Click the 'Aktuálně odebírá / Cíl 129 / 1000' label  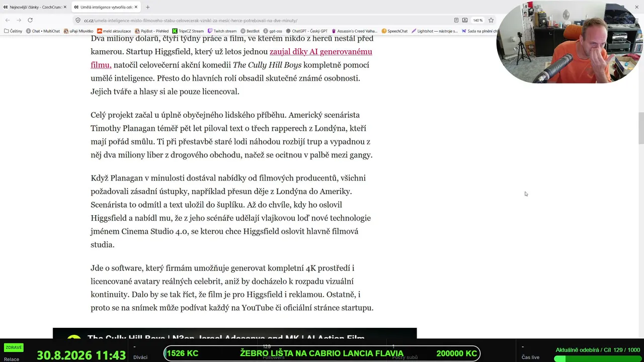598,350
